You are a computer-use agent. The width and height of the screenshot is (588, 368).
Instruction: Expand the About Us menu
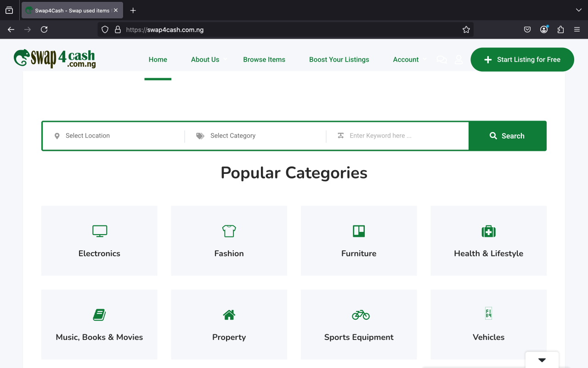(205, 60)
